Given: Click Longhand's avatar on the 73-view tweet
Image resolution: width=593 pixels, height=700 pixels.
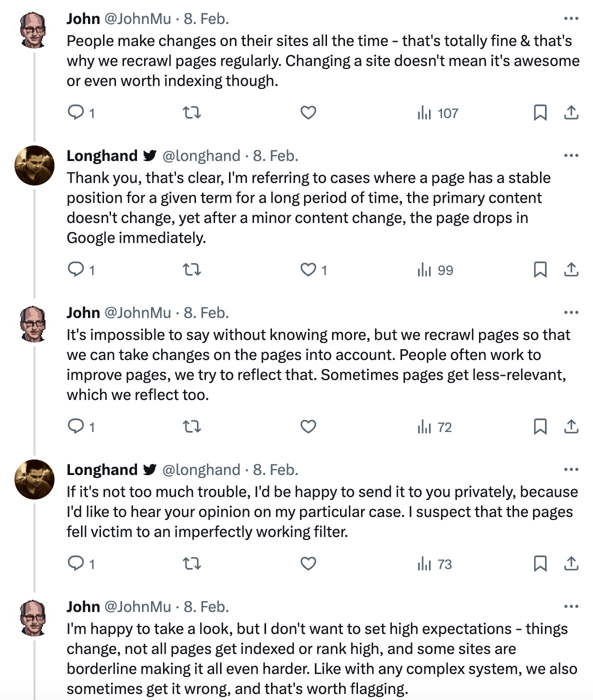Looking at the screenshot, I should coord(34,479).
